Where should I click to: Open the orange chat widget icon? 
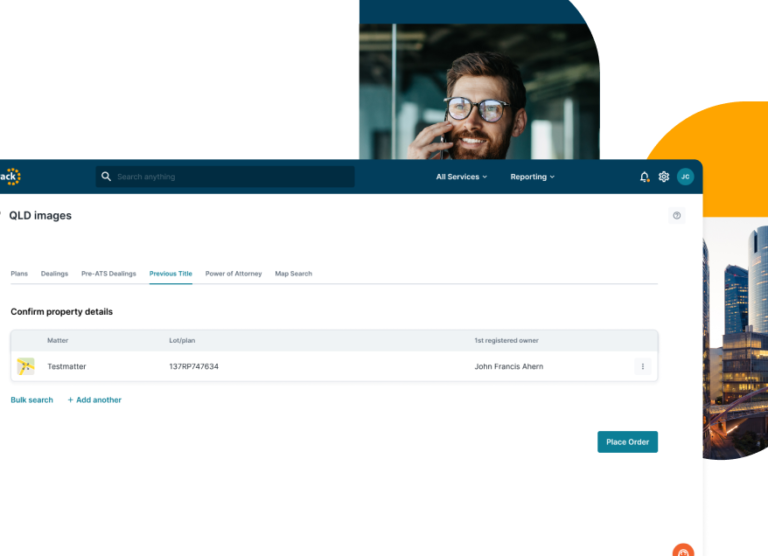tap(683, 550)
